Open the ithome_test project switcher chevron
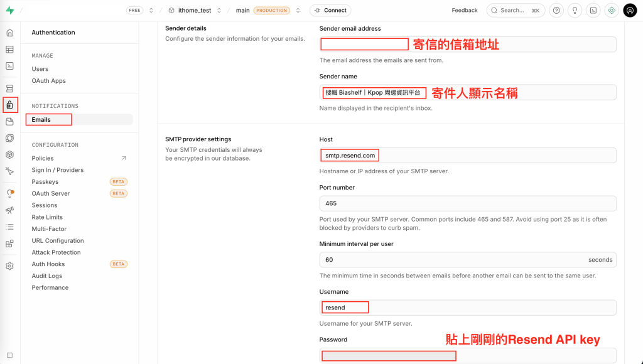 219,10
